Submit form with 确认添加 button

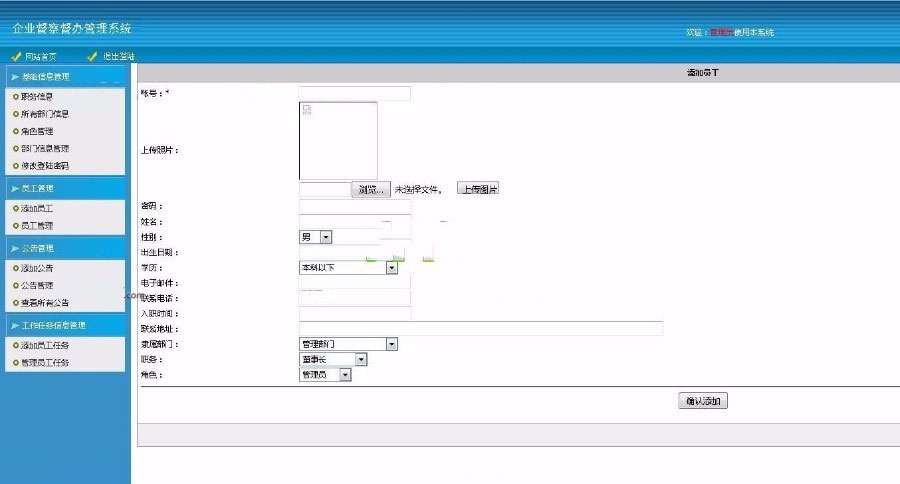coord(703,401)
